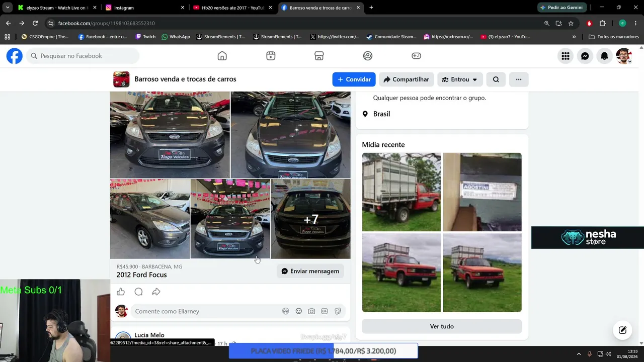The height and width of the screenshot is (362, 644).
Task: Open the Chrome tab search dropdown
Action: [7, 8]
